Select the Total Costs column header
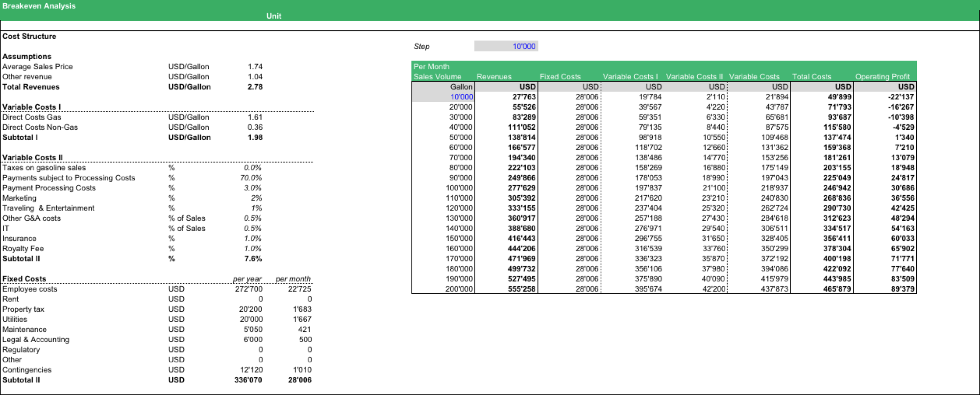This screenshot has height=395, width=980. (811, 77)
